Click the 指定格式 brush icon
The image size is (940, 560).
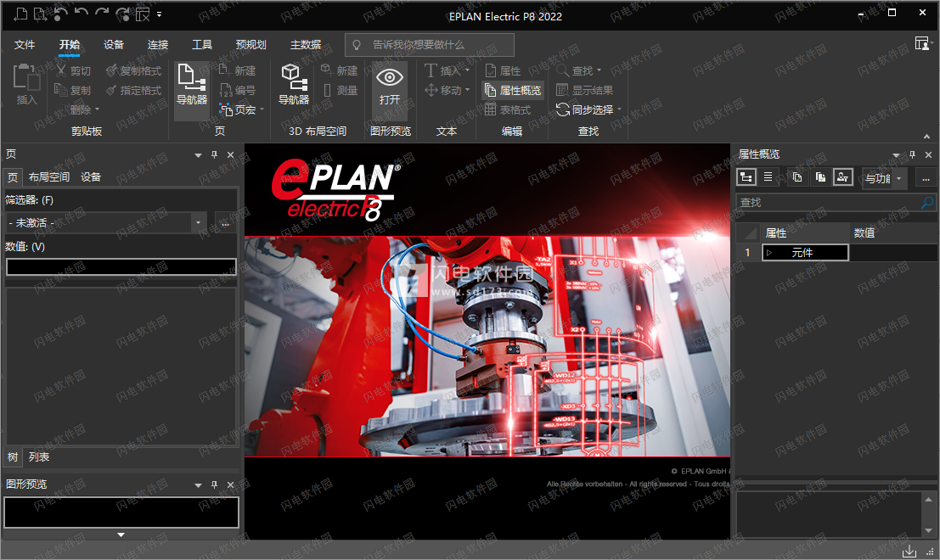(x=111, y=90)
